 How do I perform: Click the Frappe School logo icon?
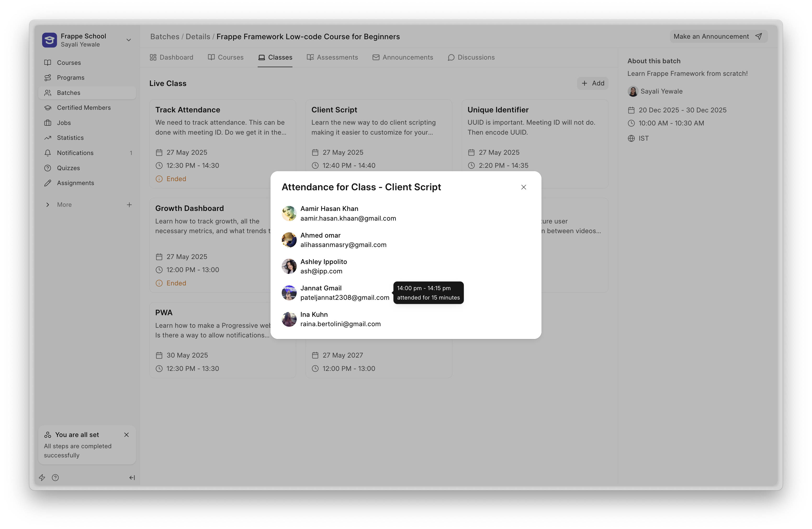coord(49,40)
